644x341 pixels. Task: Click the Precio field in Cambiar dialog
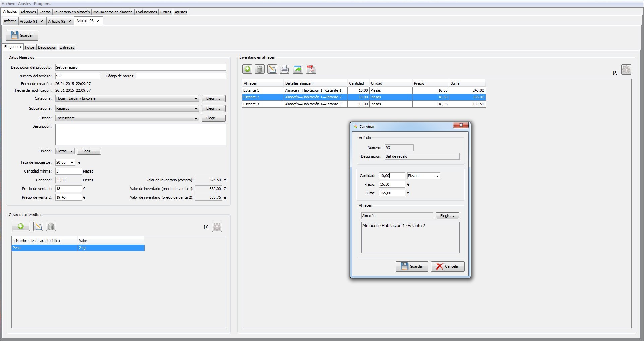[392, 185]
